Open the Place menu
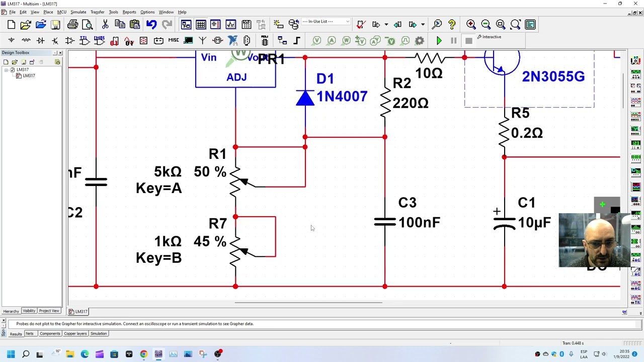Viewport: 644px width, 362px height. tap(48, 12)
